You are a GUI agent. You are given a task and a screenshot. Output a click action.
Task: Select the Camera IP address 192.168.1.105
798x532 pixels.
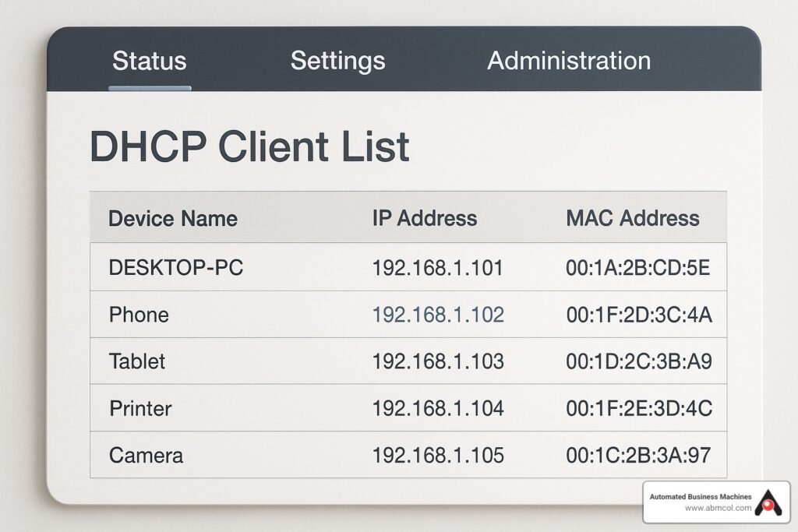coord(437,455)
